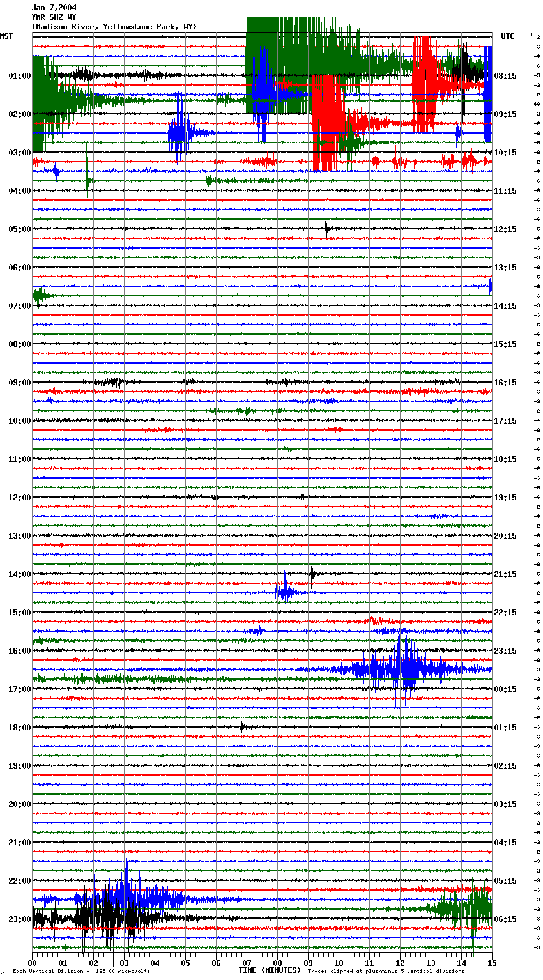Image resolution: width=543 pixels, height=980 pixels.
Task: Click the '16:15' UTC time label
Action: (505, 383)
